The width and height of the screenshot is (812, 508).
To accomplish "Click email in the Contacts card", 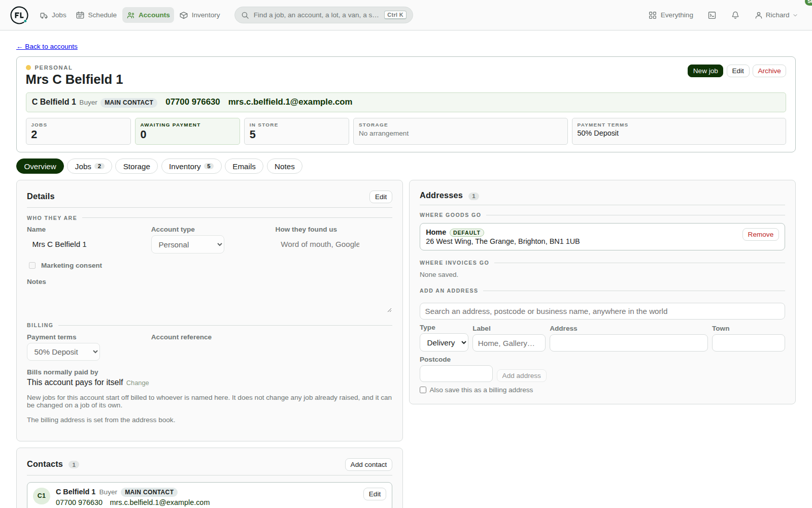I will point(160,502).
